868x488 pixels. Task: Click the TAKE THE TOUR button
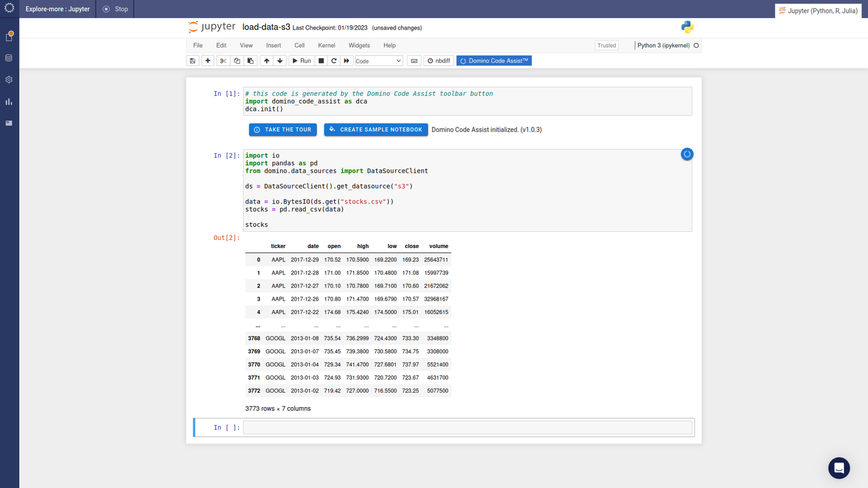[x=282, y=130]
